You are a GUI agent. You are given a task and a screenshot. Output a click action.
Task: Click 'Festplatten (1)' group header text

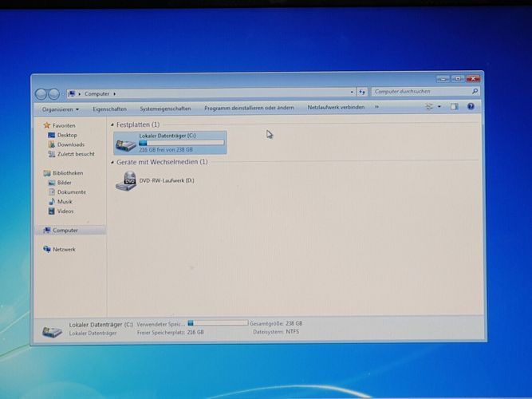138,124
